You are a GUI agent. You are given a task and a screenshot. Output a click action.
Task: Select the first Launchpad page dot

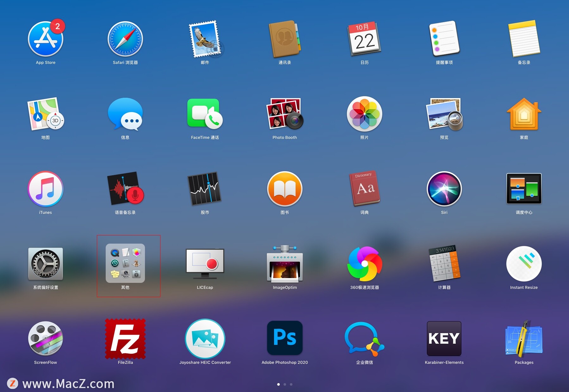click(x=278, y=384)
